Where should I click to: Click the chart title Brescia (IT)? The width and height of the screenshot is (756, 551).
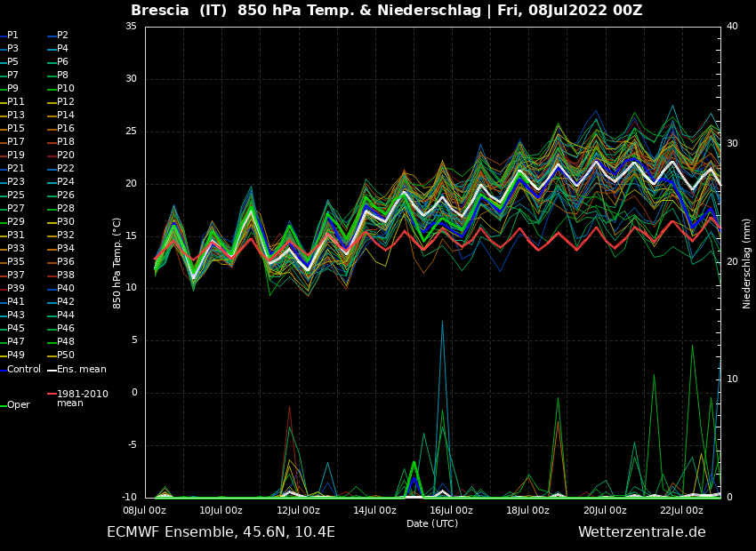coord(179,10)
